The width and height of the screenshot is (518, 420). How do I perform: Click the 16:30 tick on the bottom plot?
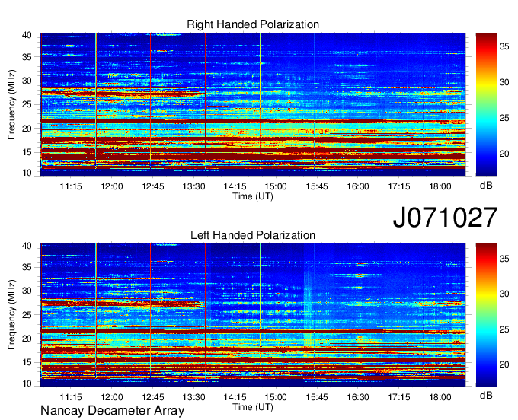pos(358,397)
